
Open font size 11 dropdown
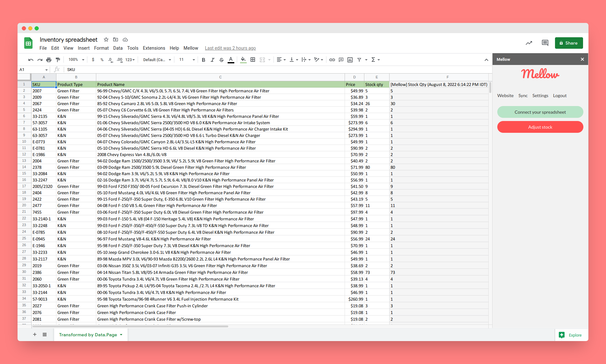pos(187,60)
